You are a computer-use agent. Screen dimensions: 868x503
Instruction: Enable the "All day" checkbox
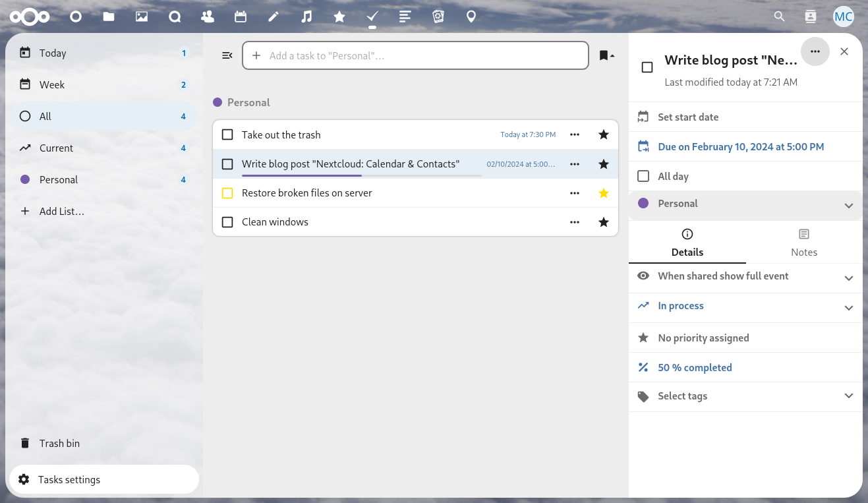pyautogui.click(x=643, y=176)
